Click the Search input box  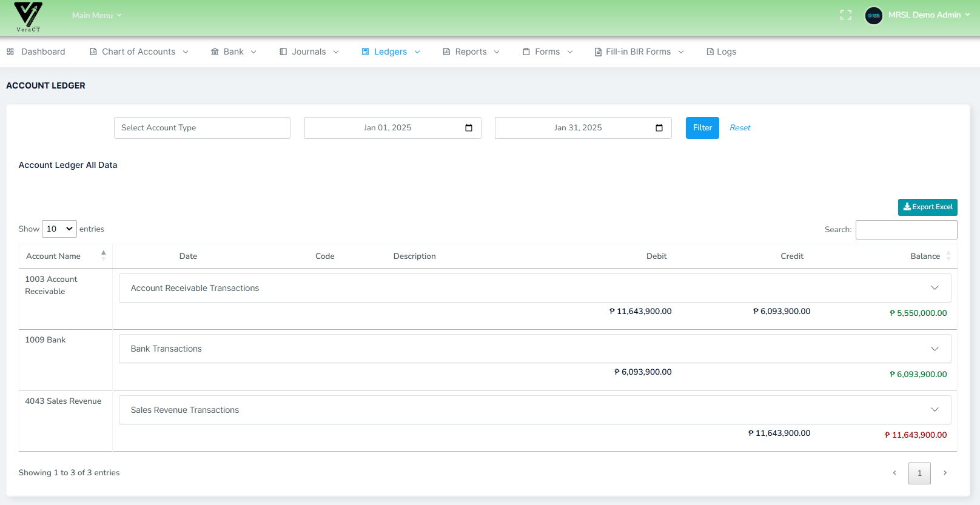click(906, 230)
